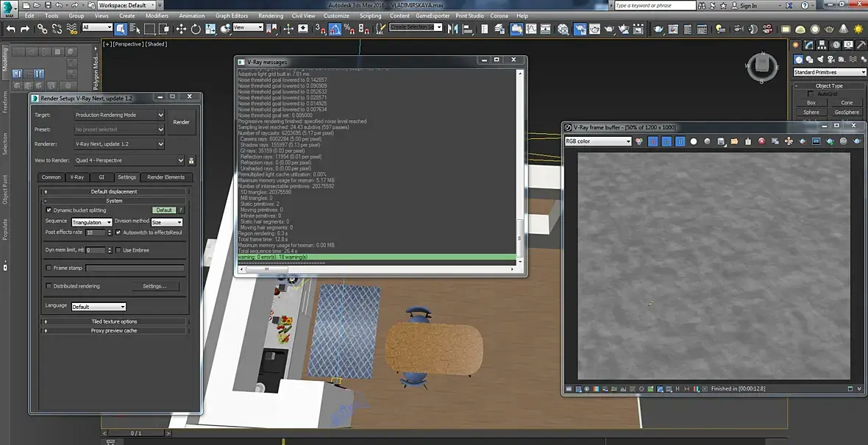Image resolution: width=868 pixels, height=445 pixels.
Task: Toggle the Angle Snap icon
Action: coord(335,29)
